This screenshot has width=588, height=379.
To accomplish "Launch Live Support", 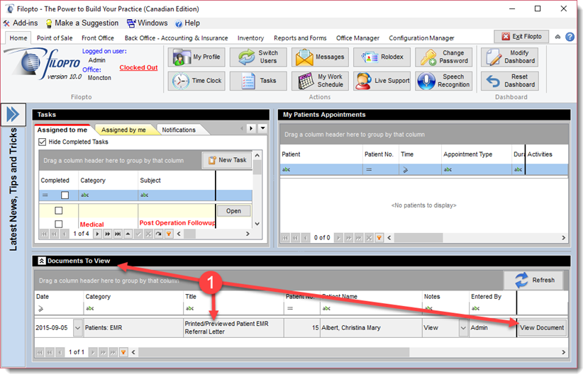I will pos(382,81).
